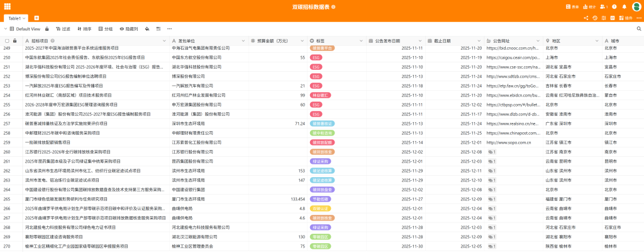The image size is (644, 252).
Task: Open the row color paint bucket
Action: point(147,29)
